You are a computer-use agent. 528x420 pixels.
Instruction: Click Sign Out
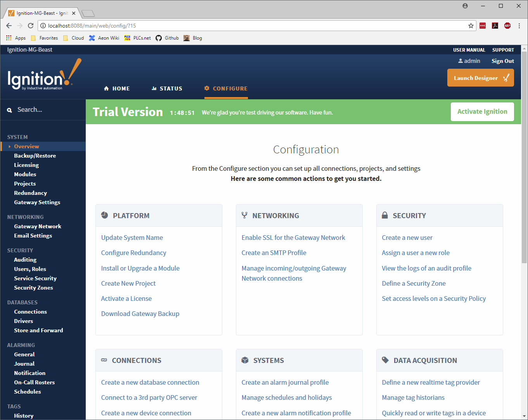(x=503, y=61)
